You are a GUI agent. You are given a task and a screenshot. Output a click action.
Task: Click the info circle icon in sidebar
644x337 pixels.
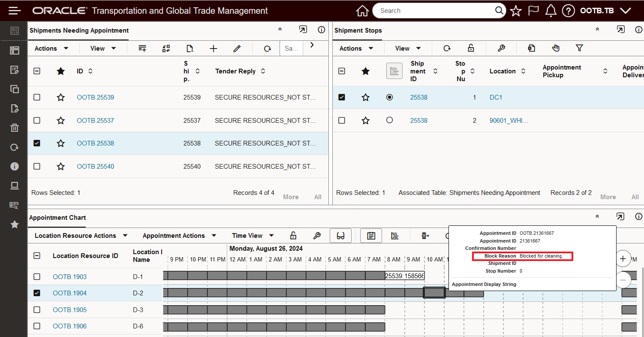point(15,166)
